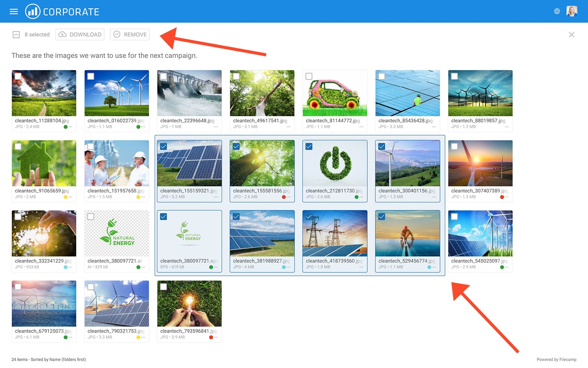Screen dimensions: 588x368
Task: Close the selection bar with X
Action: (572, 34)
